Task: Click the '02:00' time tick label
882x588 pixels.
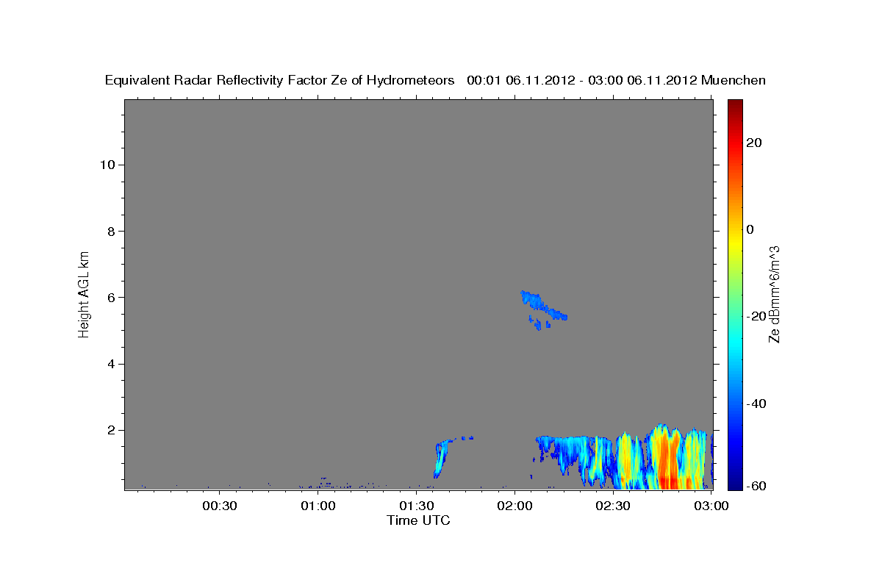Action: click(514, 506)
